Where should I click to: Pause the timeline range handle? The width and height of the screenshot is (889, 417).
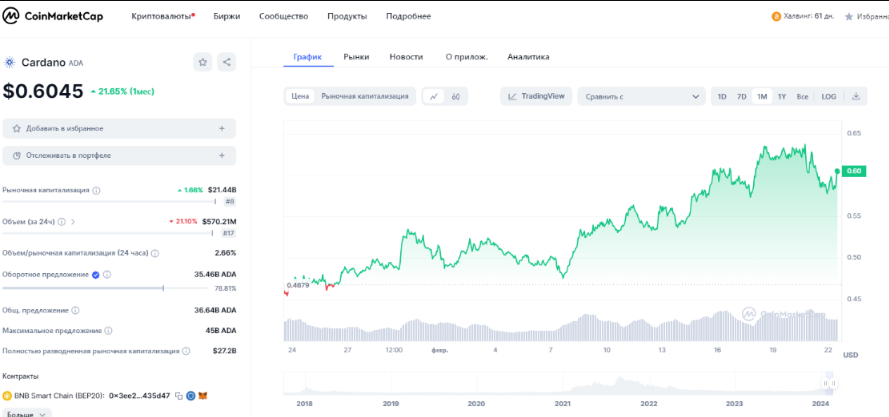pyautogui.click(x=829, y=384)
